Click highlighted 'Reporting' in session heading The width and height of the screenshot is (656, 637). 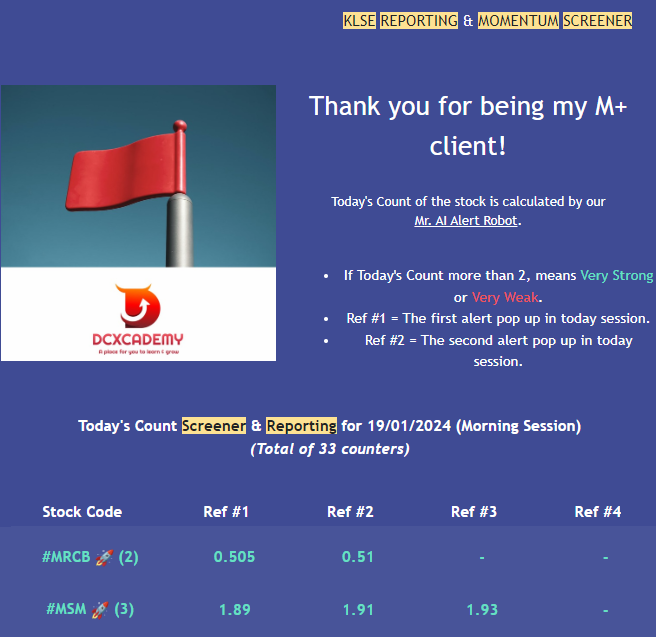coord(301,426)
